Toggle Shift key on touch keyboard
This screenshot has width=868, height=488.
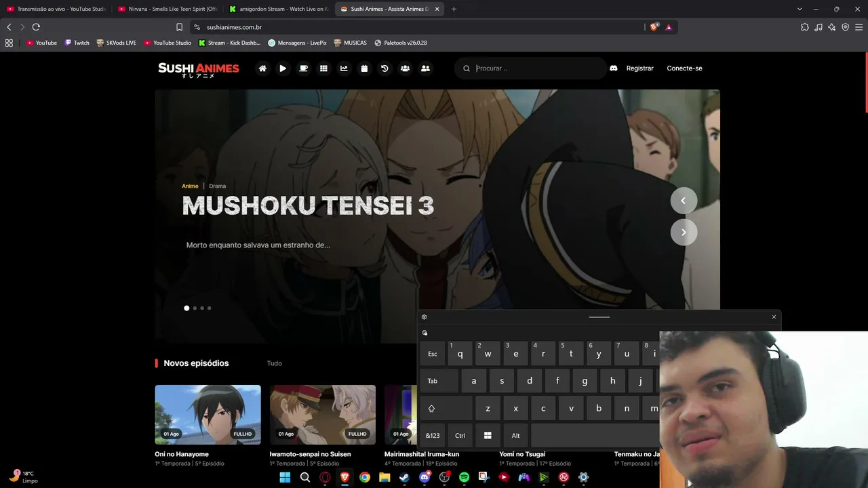point(446,409)
